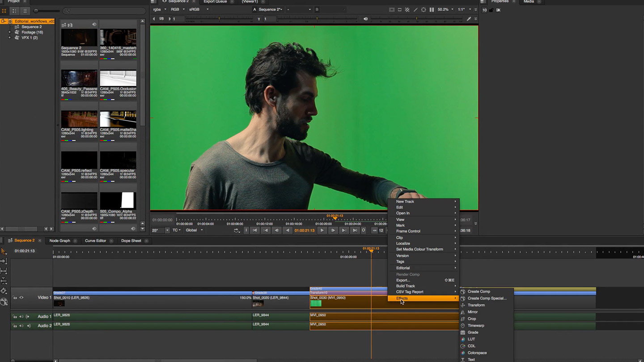The image size is (644, 362).
Task: Choose Timewarp from the Effects submenu
Action: coord(475,326)
